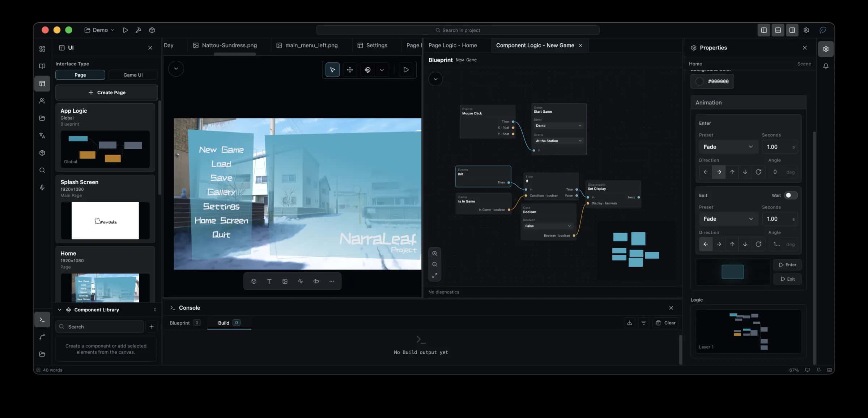The width and height of the screenshot is (868, 418).
Task: Open notifications bell in right sidebar
Action: pyautogui.click(x=826, y=66)
